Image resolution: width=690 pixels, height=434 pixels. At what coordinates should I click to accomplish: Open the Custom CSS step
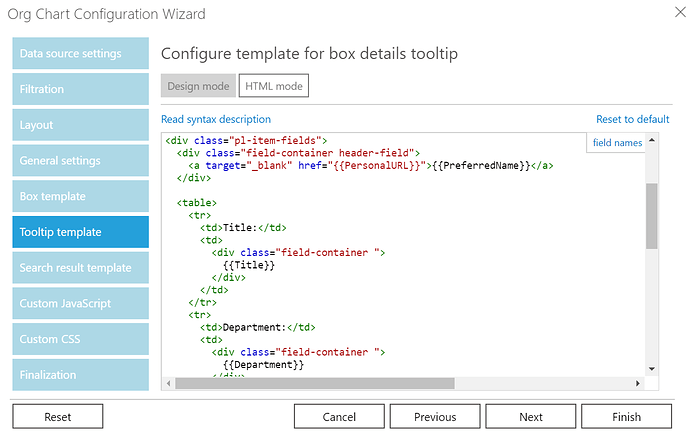pyautogui.click(x=80, y=339)
